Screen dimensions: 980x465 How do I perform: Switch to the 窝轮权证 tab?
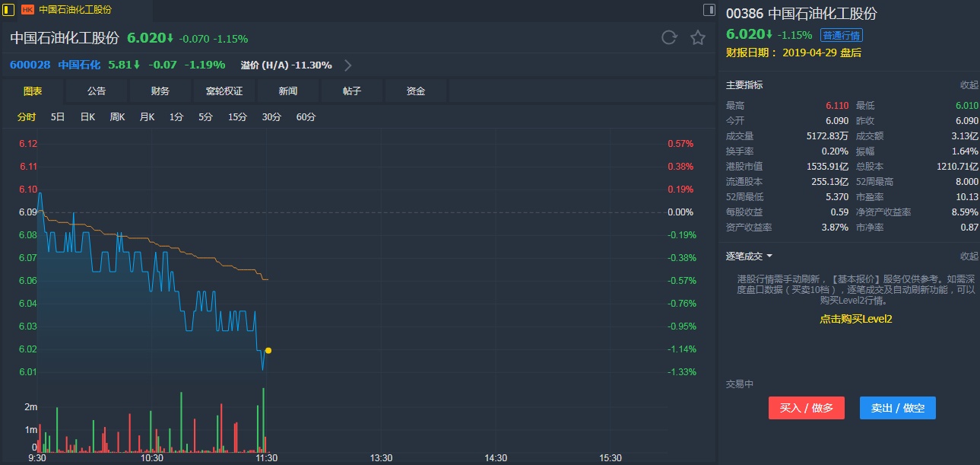pyautogui.click(x=224, y=91)
